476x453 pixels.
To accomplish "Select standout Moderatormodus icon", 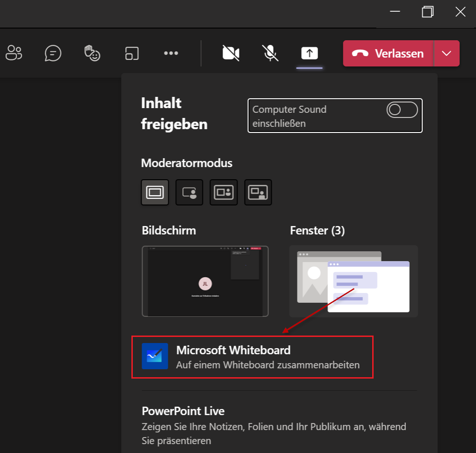I will click(x=189, y=192).
